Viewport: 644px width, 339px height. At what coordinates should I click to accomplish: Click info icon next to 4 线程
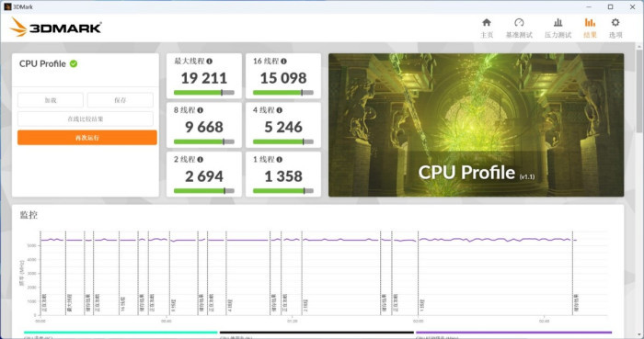(x=280, y=110)
